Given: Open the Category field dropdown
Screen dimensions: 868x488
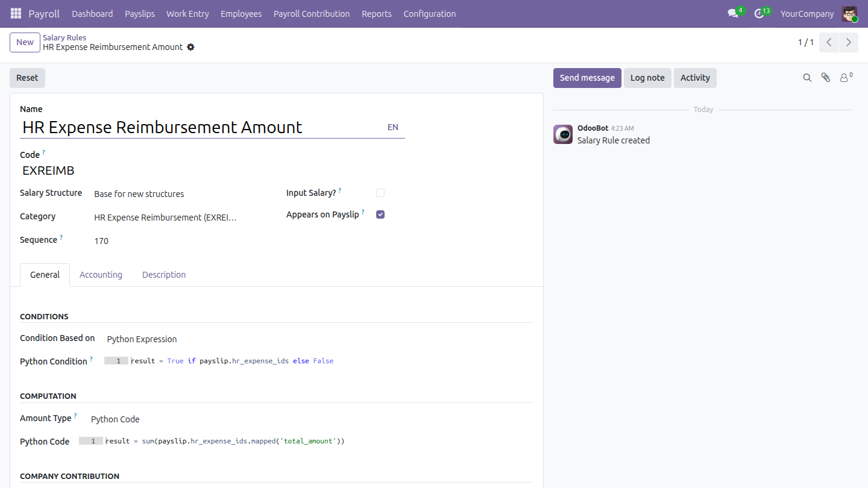Looking at the screenshot, I should (166, 217).
